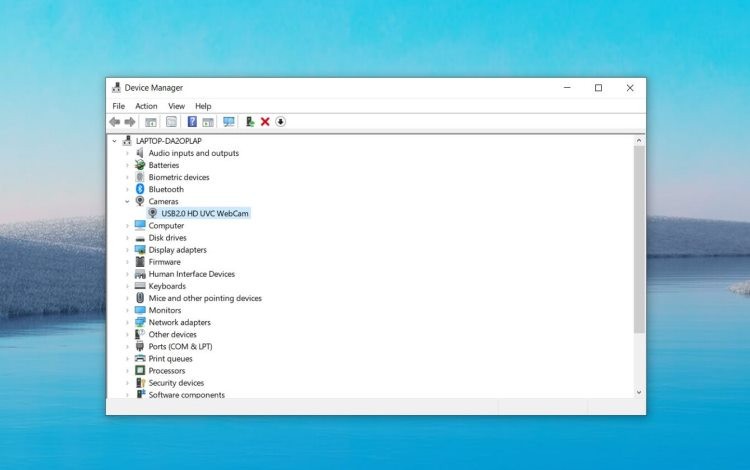Click the Batteries category icon

(x=140, y=165)
